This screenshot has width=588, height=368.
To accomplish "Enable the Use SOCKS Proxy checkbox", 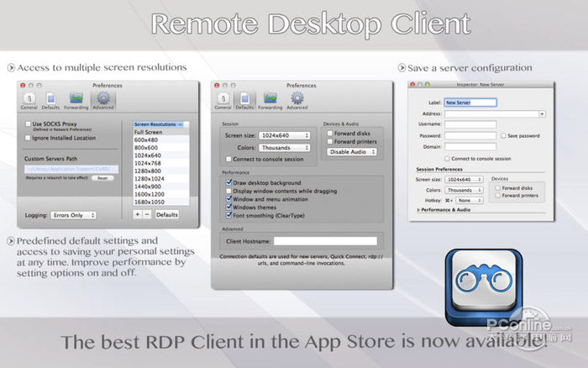I will tap(29, 125).
